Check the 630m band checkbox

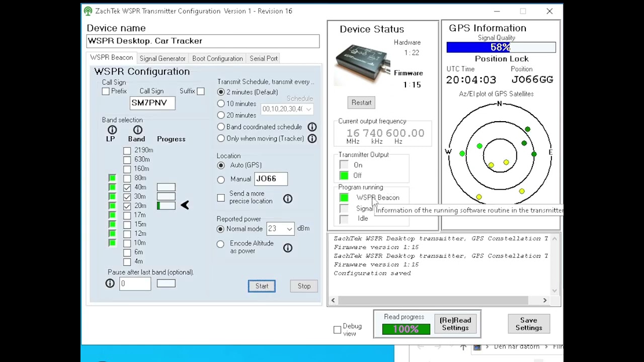click(127, 159)
